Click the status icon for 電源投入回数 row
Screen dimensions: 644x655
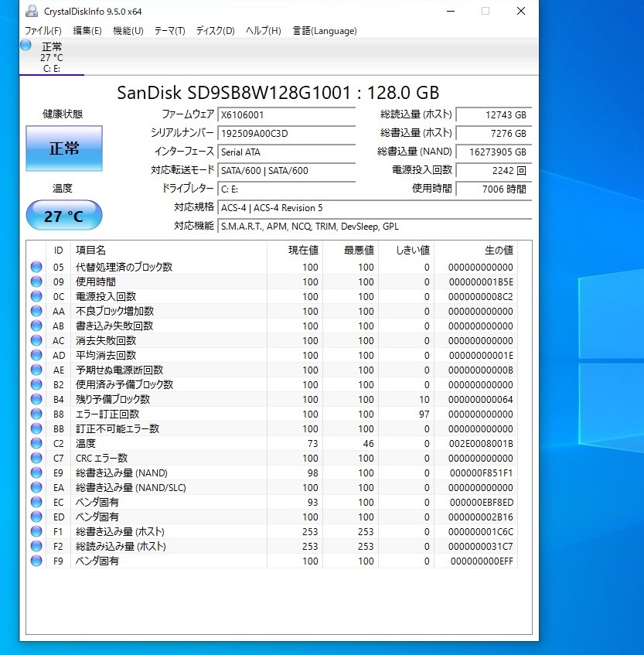click(36, 297)
